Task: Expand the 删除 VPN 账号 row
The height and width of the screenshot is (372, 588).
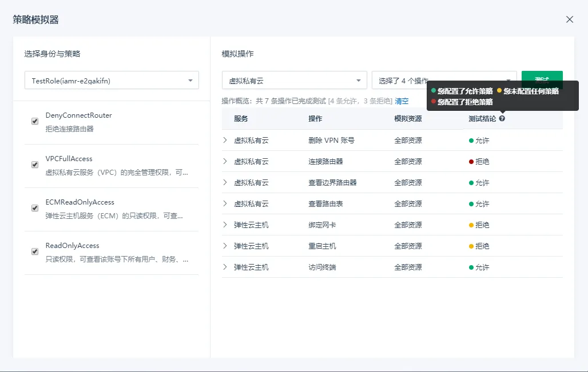Action: pos(225,141)
